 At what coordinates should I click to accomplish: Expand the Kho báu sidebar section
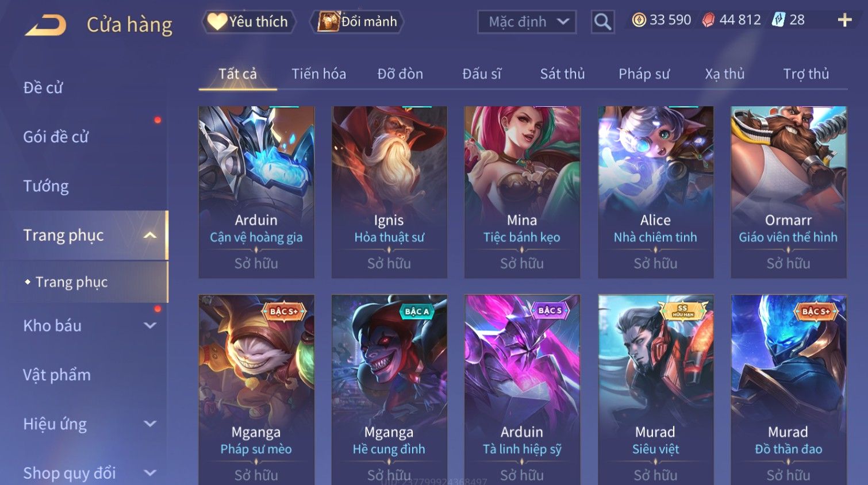point(150,326)
